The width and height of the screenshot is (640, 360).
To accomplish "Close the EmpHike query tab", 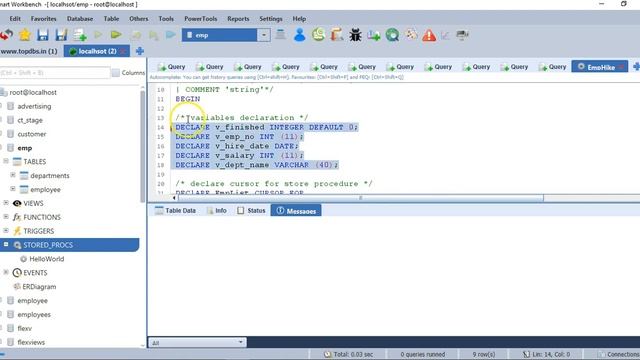I will [621, 67].
